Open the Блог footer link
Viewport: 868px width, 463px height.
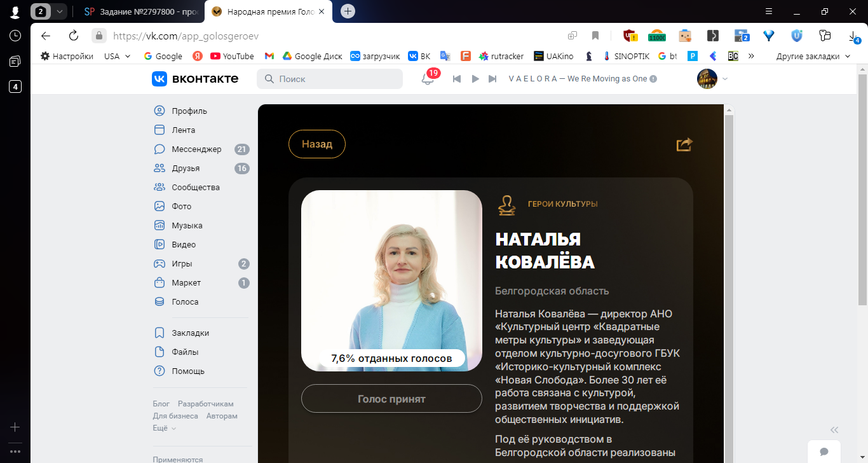(161, 404)
